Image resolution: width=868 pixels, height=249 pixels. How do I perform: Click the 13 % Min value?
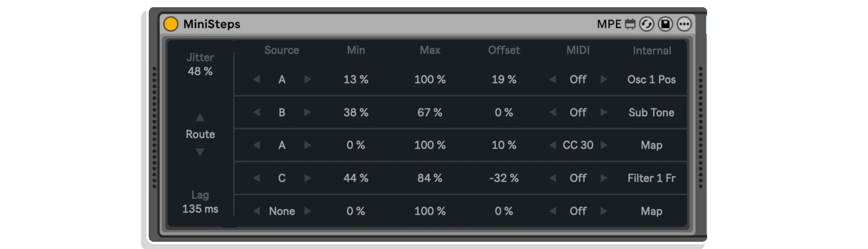point(356,80)
